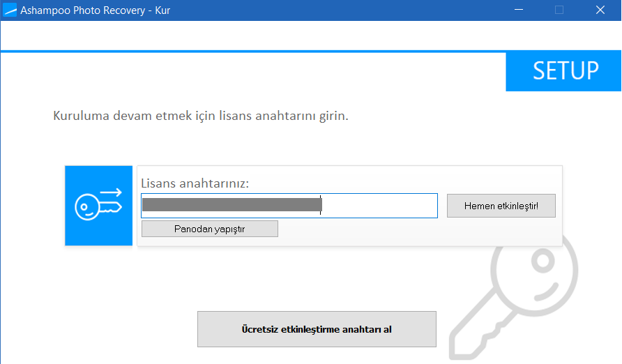Get free key via Ücretsiz etkinleştirme anahtarı al
Screen dimensions: 622x364
click(317, 329)
